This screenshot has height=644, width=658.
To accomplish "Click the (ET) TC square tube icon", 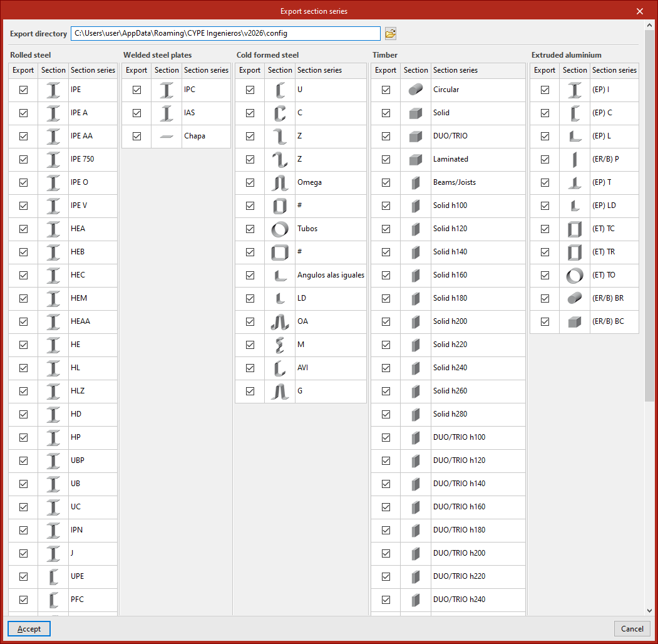I will point(575,229).
